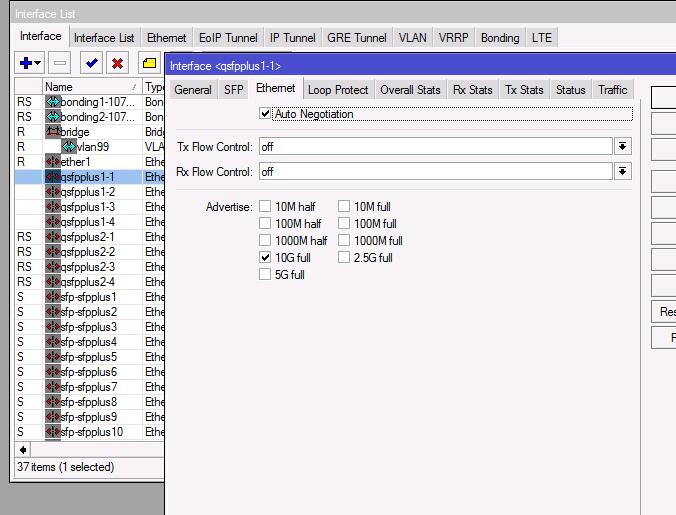This screenshot has height=515, width=676.
Task: Click the qsfpplus2-2 interface icon
Action: pyautogui.click(x=53, y=252)
